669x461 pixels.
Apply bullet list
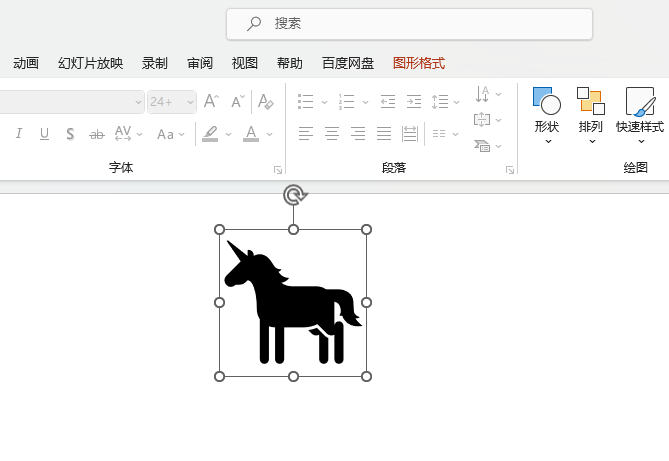pyautogui.click(x=305, y=102)
